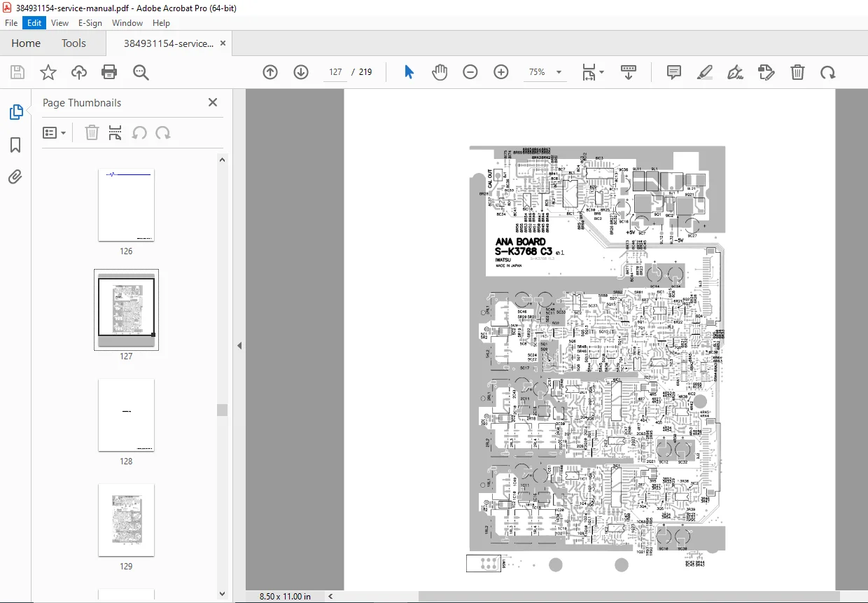Open the Sign document pen icon
Image resolution: width=868 pixels, height=603 pixels.
pyautogui.click(x=735, y=72)
